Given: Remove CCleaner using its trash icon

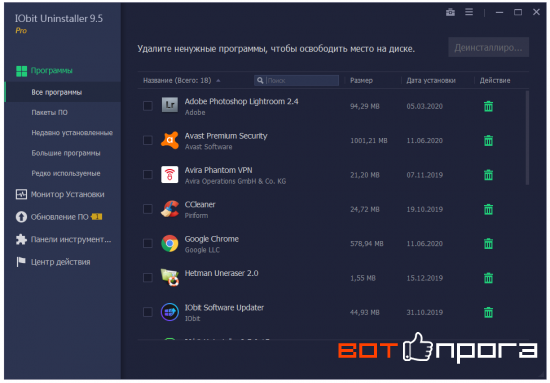Looking at the screenshot, I should click(488, 209).
